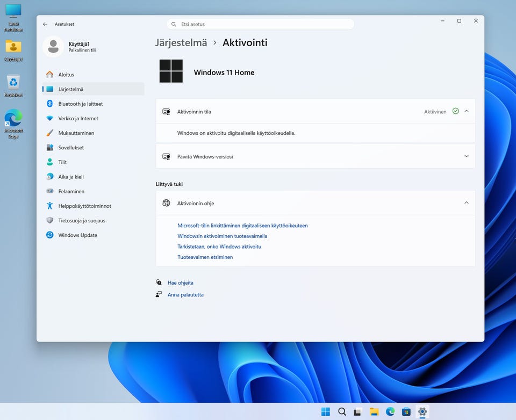Launch Microsoft Edge from taskbar
Screen dimensions: 516x420
point(390,411)
